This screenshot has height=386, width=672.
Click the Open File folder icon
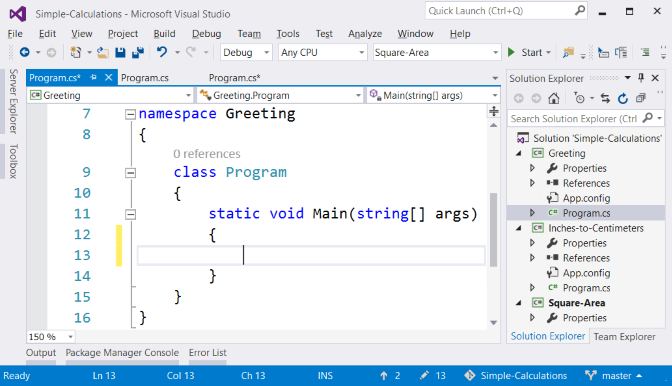102,52
